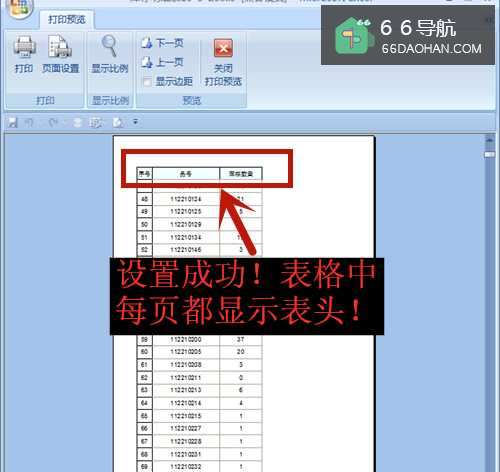Go to 上一页 previous page
The height and width of the screenshot is (472, 500).
point(163,62)
